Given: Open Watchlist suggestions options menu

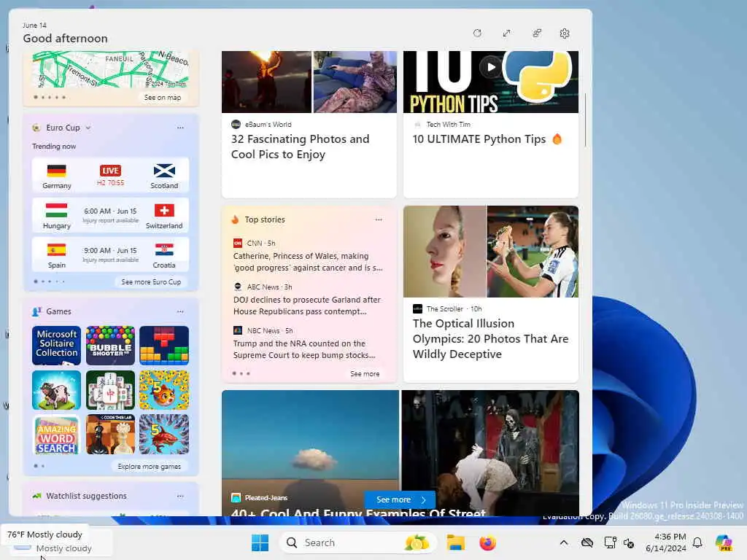Looking at the screenshot, I should 180,496.
